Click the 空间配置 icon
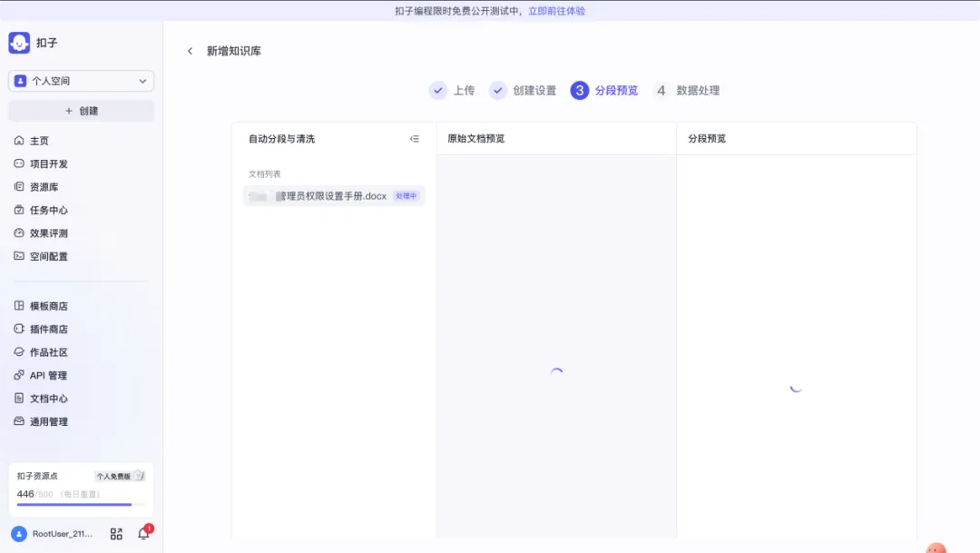This screenshot has width=980, height=553. 19,256
